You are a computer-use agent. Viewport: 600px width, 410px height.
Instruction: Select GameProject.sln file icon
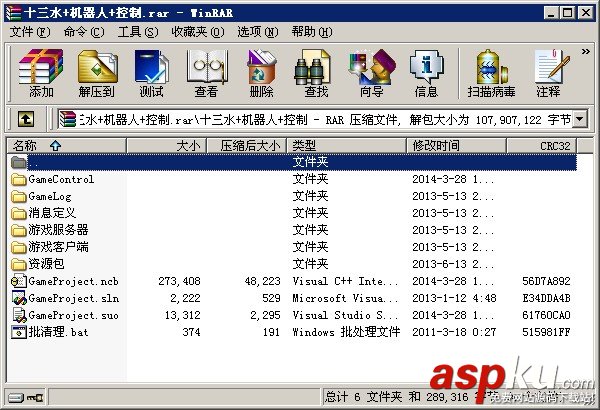pyautogui.click(x=18, y=298)
